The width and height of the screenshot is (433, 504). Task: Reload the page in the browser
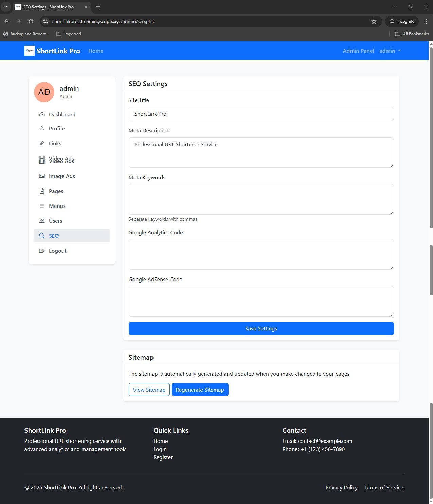point(31,21)
